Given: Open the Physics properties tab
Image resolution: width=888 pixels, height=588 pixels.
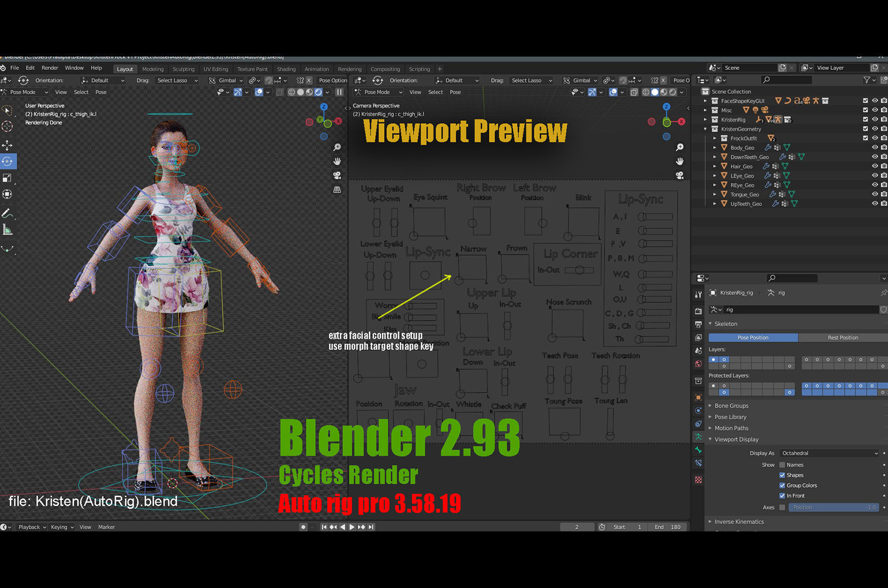Looking at the screenshot, I should (698, 410).
